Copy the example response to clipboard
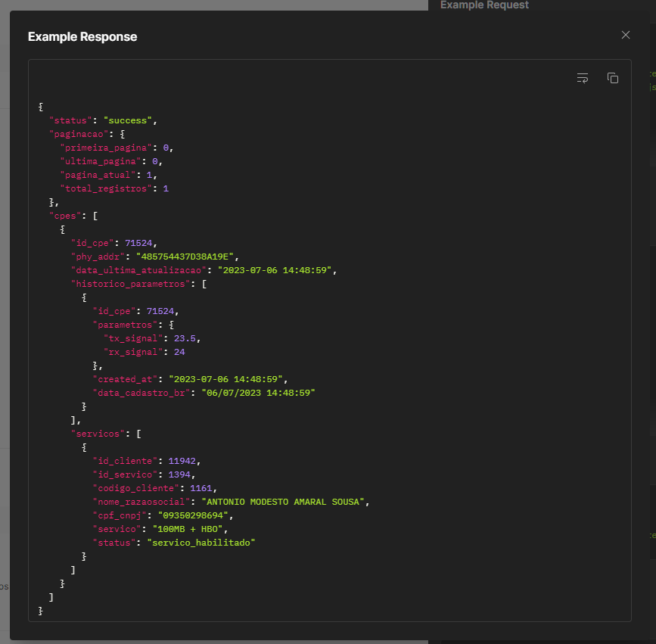The image size is (656, 644). (613, 78)
